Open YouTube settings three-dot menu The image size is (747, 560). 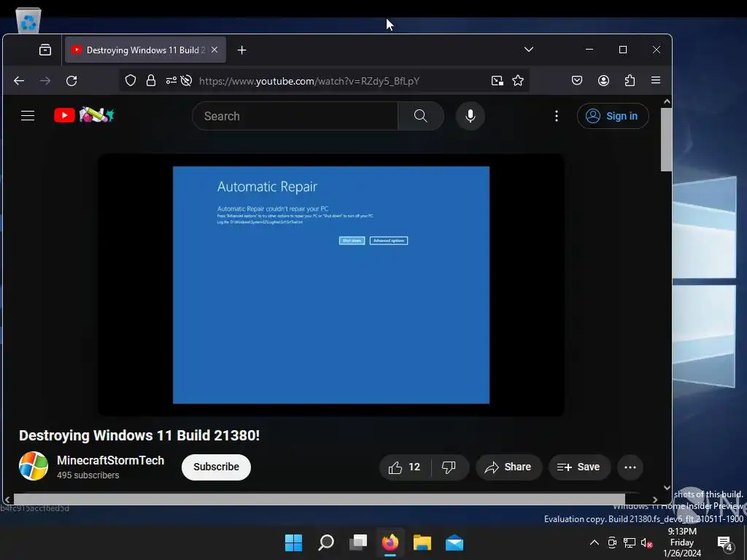click(x=557, y=116)
